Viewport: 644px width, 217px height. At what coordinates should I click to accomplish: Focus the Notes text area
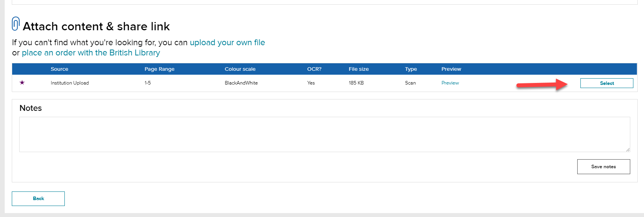325,134
